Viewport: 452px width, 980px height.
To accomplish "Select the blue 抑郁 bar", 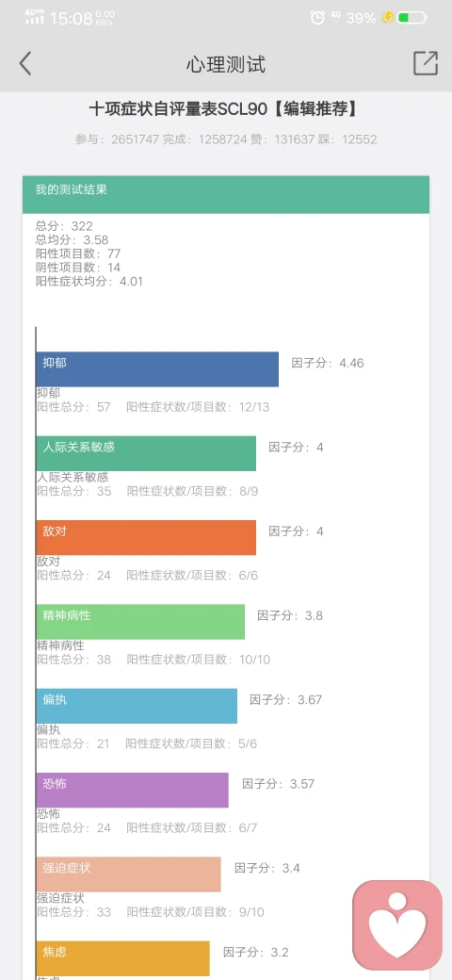I will [x=157, y=369].
